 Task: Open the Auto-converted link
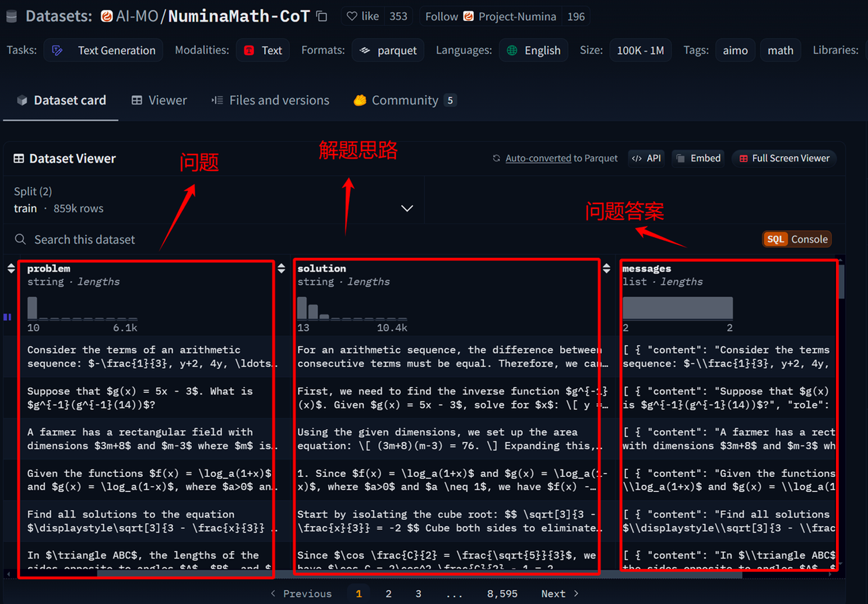click(x=538, y=158)
